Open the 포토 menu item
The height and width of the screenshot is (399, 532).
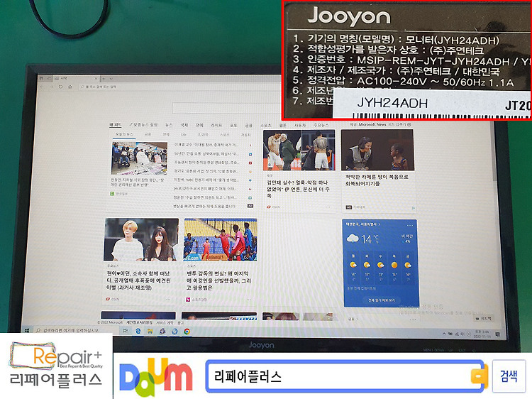[x=233, y=125]
